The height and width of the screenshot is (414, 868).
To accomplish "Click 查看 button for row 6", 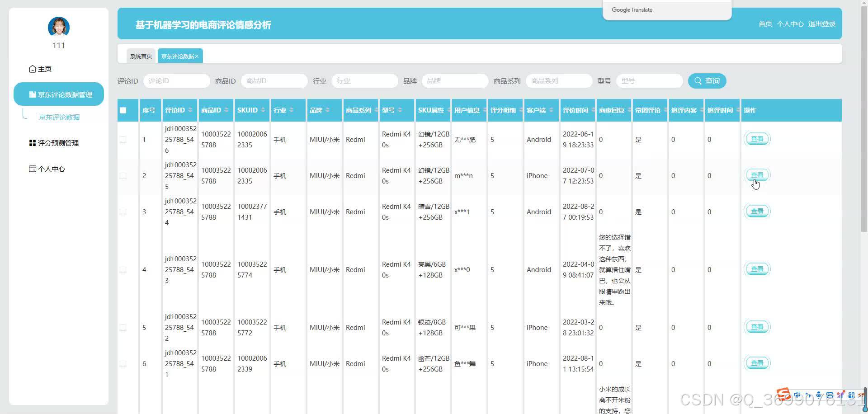I will (x=757, y=363).
